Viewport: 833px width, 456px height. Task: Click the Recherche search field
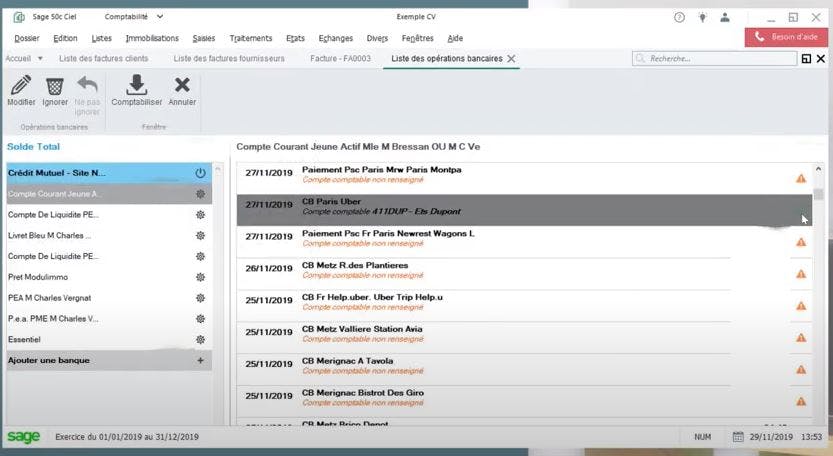coord(715,58)
